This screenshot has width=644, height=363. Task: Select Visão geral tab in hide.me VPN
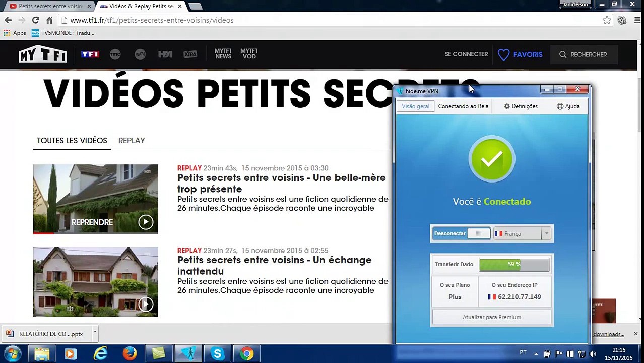tap(415, 106)
